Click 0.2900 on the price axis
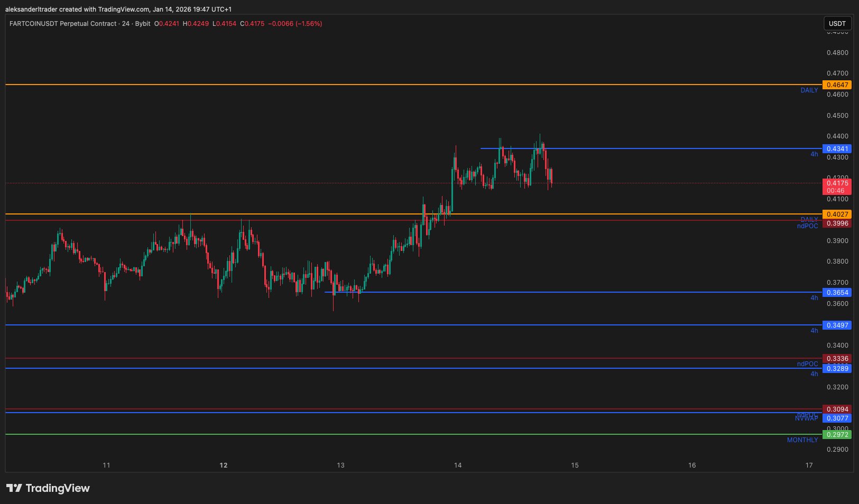This screenshot has height=504, width=859. [837, 450]
